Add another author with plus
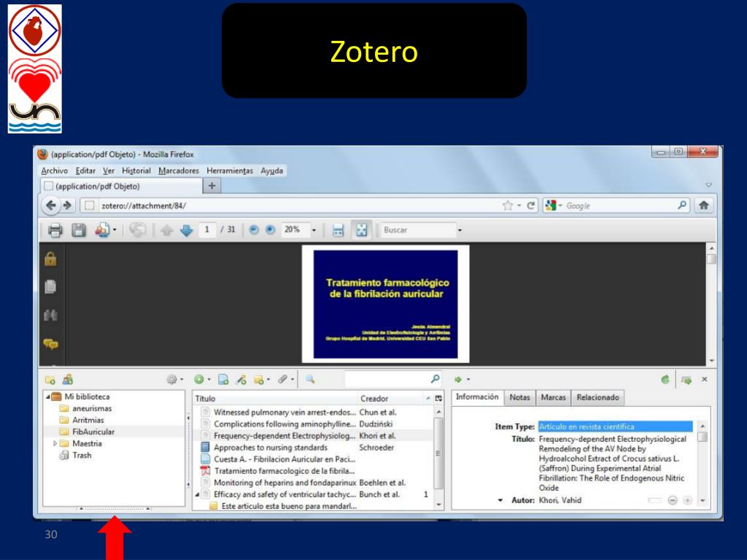Viewport: 747px width, 560px height. coord(687,500)
